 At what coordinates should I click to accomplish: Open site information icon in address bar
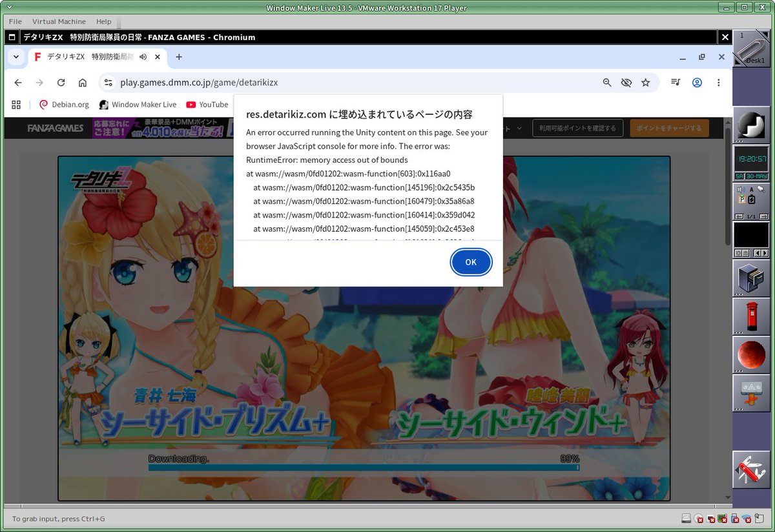[108, 83]
